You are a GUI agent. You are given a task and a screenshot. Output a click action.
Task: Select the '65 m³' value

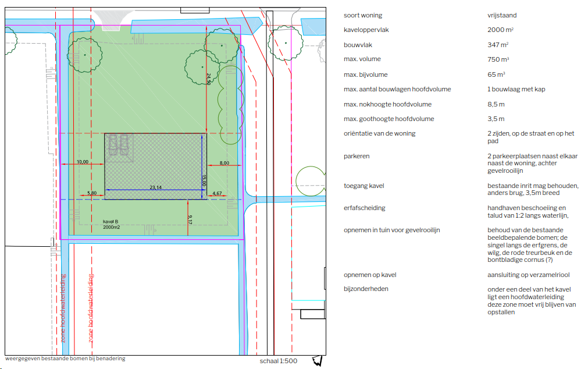496,74
